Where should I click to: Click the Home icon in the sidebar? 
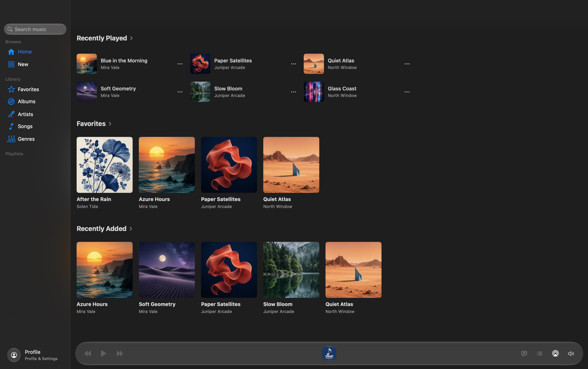pyautogui.click(x=11, y=52)
